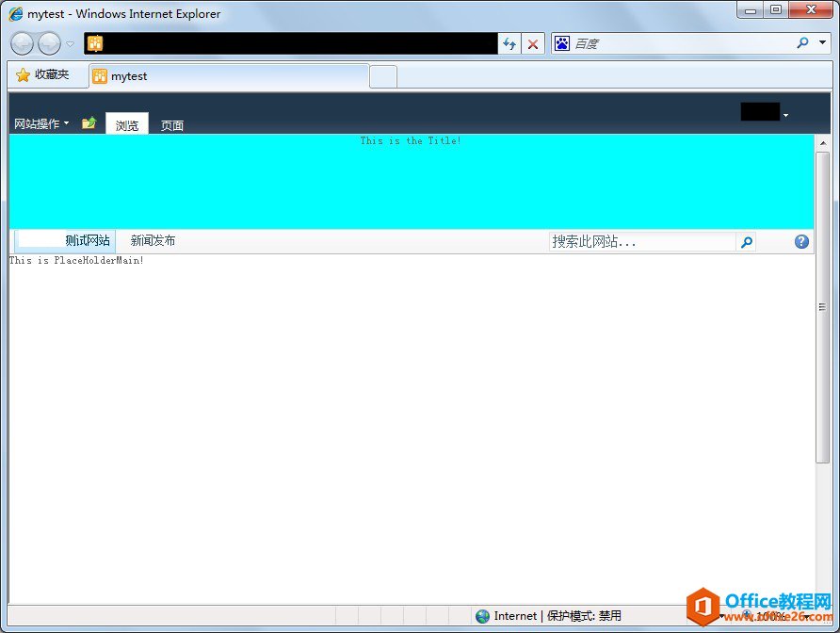This screenshot has height=633, width=840.
Task: Click the site favicon in the address bar
Action: point(95,43)
